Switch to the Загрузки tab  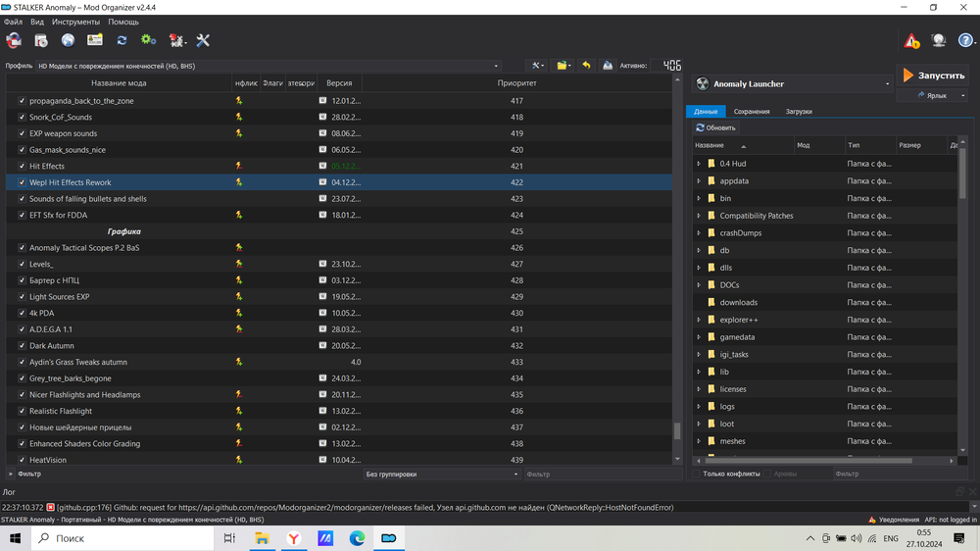pyautogui.click(x=798, y=112)
